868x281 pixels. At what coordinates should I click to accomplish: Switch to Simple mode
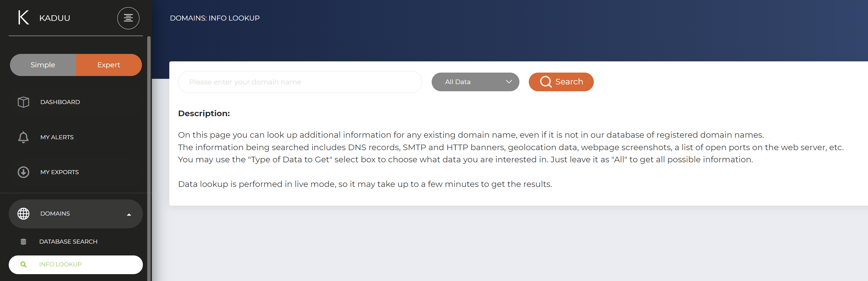coord(43,65)
